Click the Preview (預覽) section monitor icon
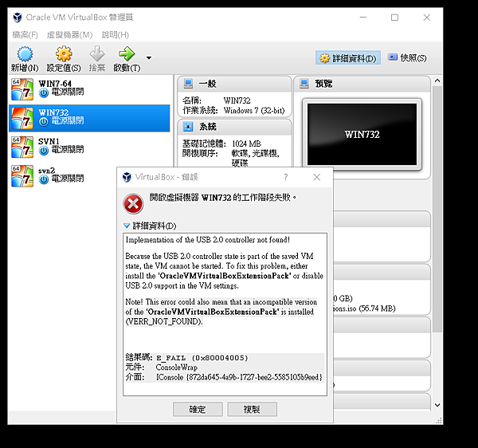The width and height of the screenshot is (478, 448). [x=304, y=84]
